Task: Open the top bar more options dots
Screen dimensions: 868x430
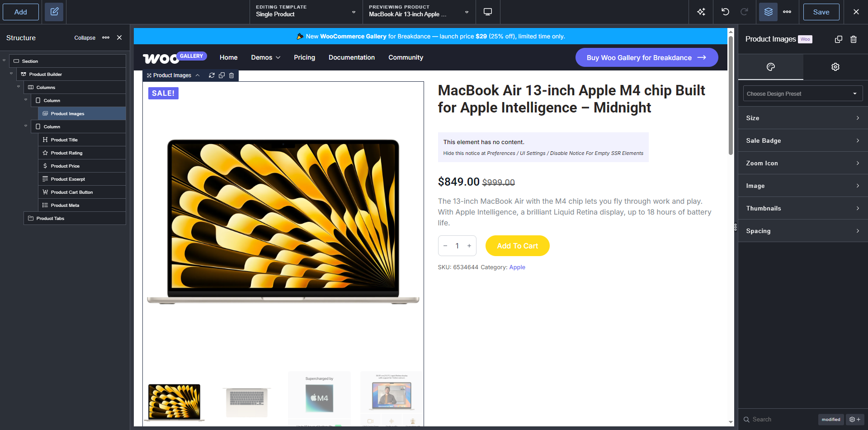Action: 787,12
